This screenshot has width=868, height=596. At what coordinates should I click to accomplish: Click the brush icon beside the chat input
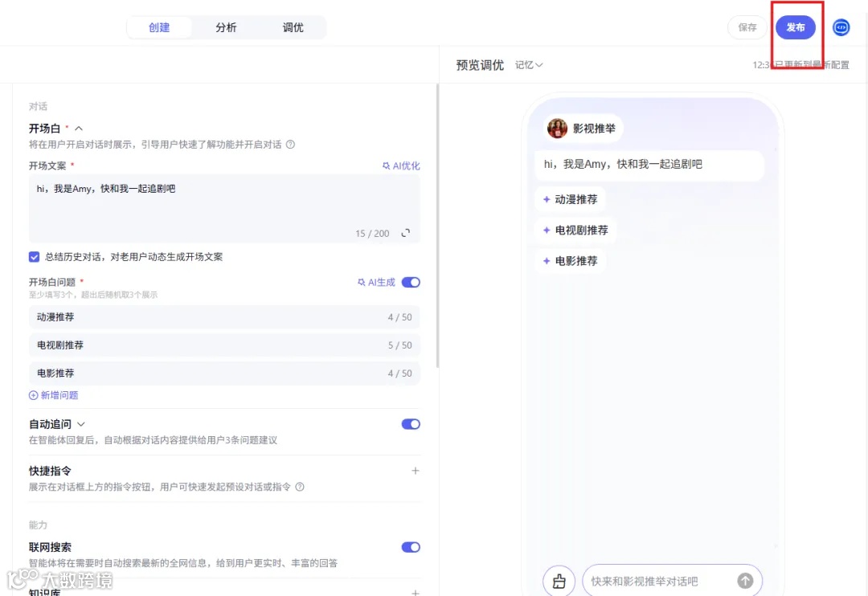559,580
